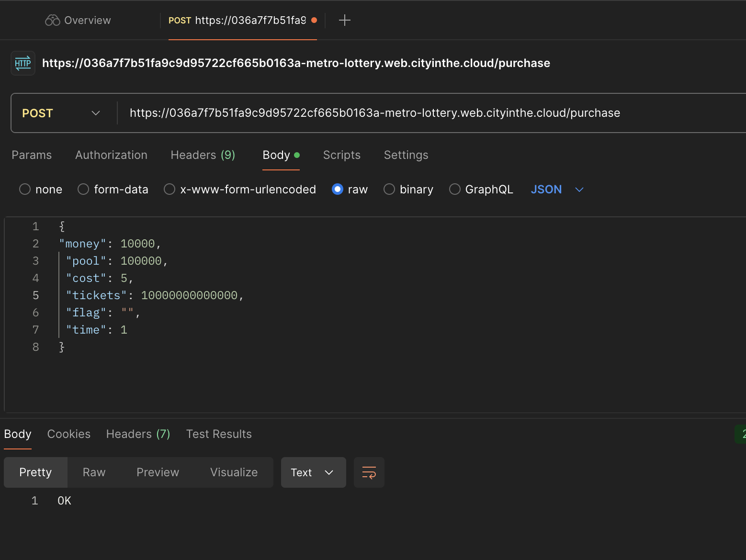Toggle the response word wrap icon
The width and height of the screenshot is (746, 560).
pyautogui.click(x=369, y=472)
